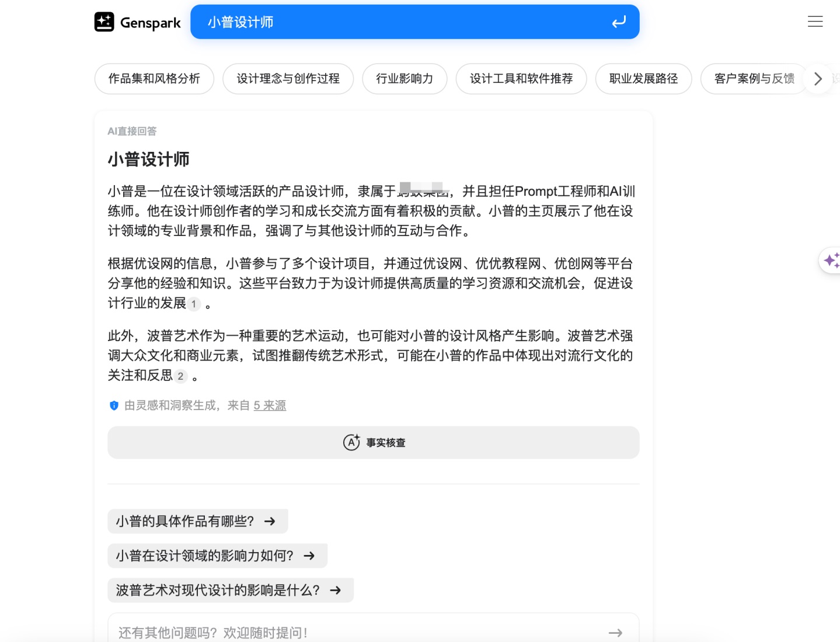
Task: Ask 小普在设计领域的影响力如何 suggested question
Action: (x=217, y=556)
